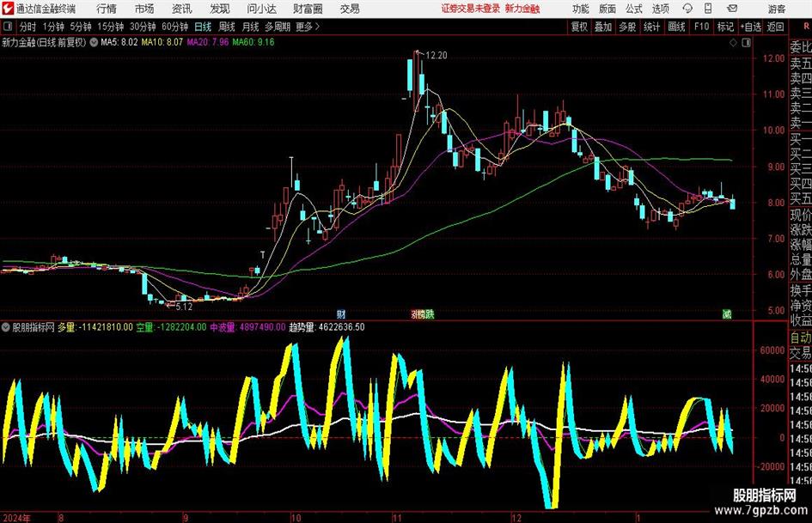Open the 交易 menu
The image size is (812, 523).
tap(350, 9)
